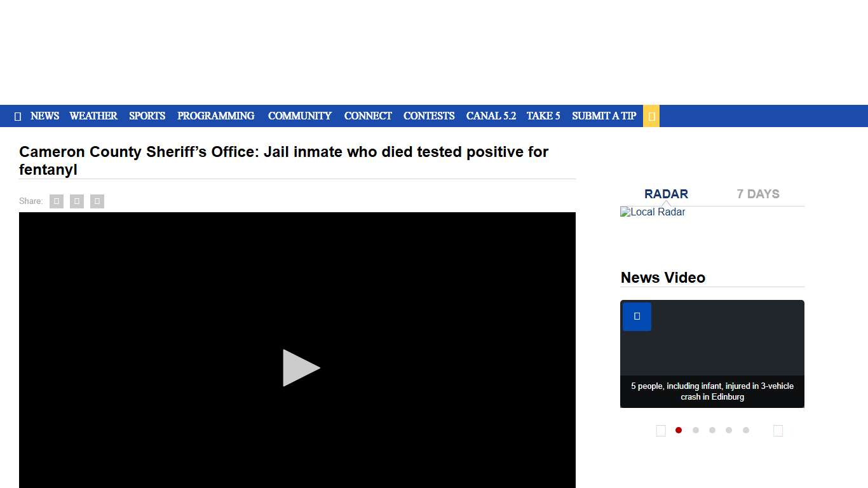Click the search icon on the navigation bar
Image resolution: width=868 pixels, height=488 pixels.
coord(651,116)
